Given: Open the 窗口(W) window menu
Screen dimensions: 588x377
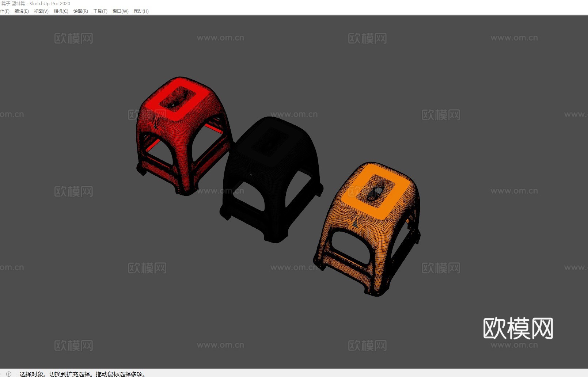Looking at the screenshot, I should tap(121, 11).
